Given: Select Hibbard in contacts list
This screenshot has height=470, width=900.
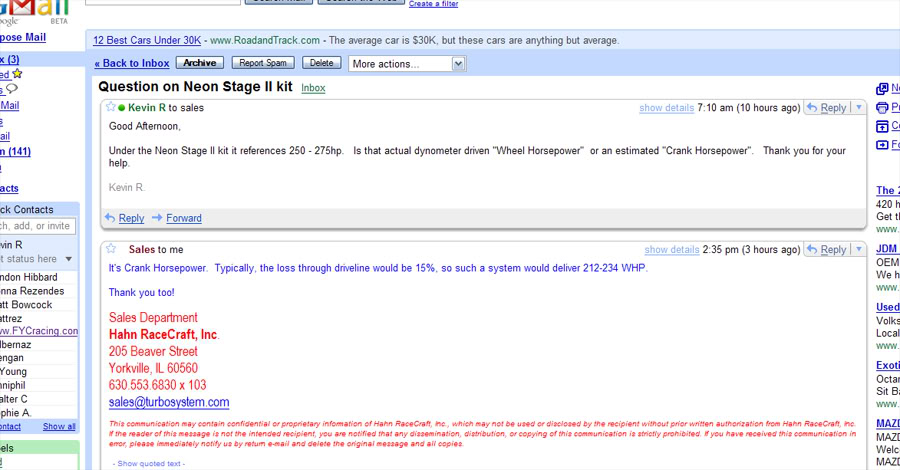Looking at the screenshot, I should [x=29, y=277].
